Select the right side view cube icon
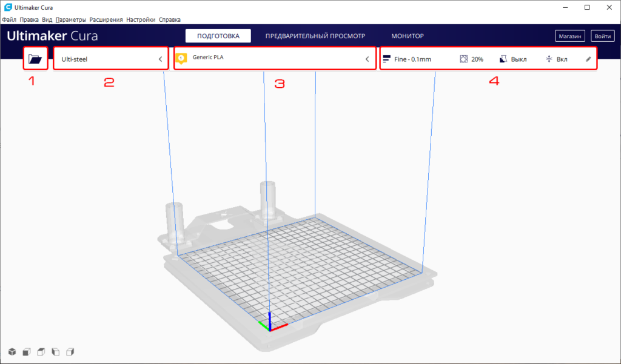The image size is (621, 364). 70,351
